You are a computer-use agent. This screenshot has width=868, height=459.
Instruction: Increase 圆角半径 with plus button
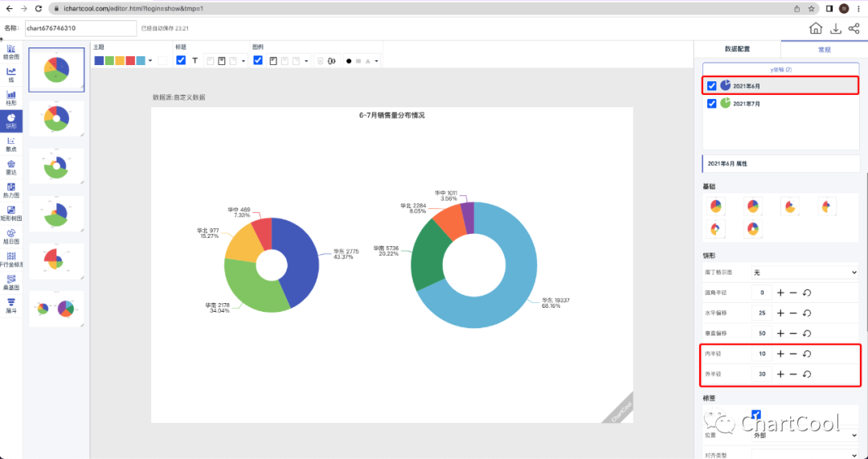[x=780, y=293]
